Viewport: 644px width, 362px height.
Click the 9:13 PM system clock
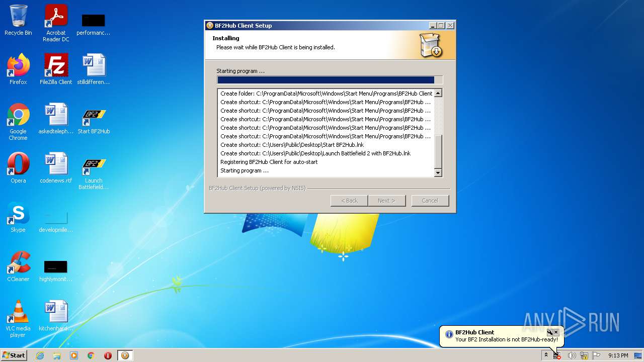tap(618, 355)
